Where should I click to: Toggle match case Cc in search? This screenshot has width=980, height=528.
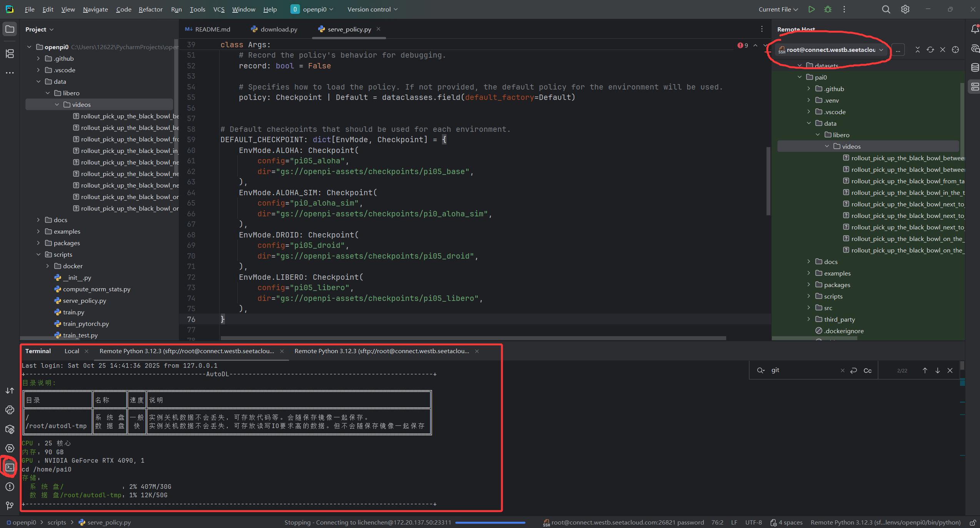click(x=868, y=370)
